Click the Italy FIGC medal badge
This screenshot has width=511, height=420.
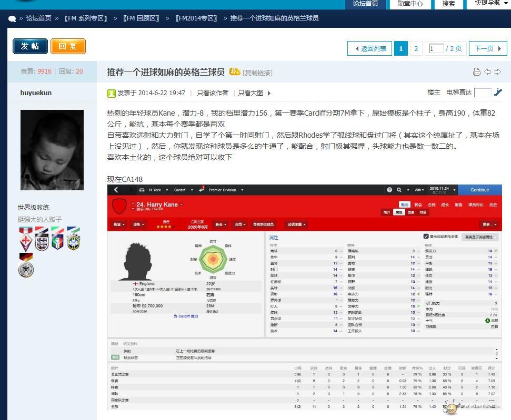57,239
